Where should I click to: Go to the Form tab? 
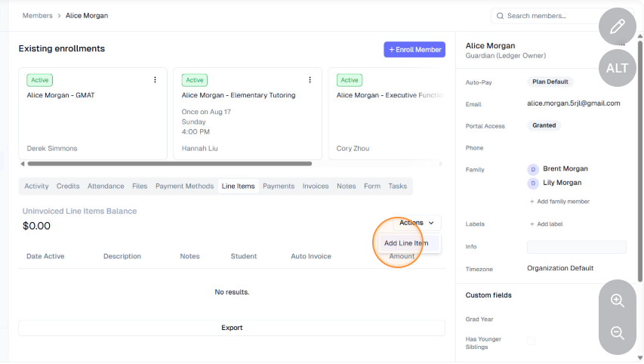(x=372, y=186)
